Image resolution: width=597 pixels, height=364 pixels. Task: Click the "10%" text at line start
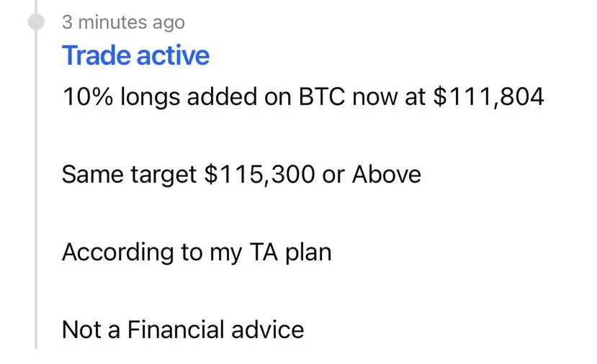[88, 96]
